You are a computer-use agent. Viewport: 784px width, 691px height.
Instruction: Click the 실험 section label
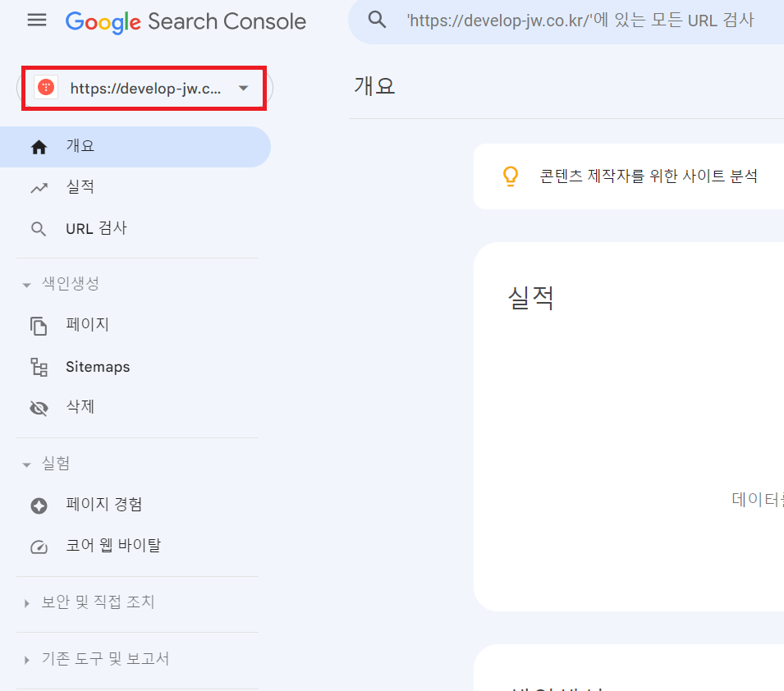point(56,463)
